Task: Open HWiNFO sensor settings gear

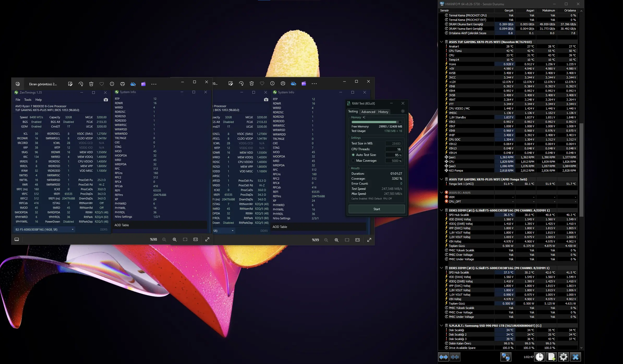Action: tap(563, 357)
